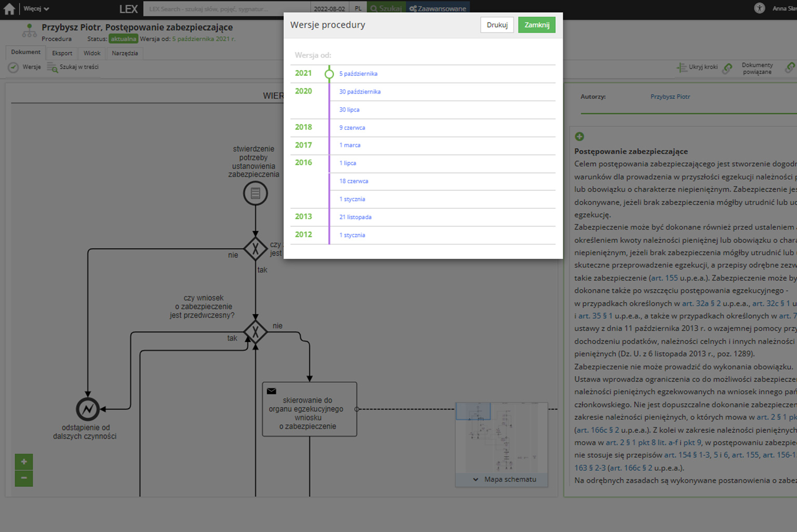This screenshot has width=797, height=532.
Task: Switch to the Widok tab
Action: pos(92,53)
